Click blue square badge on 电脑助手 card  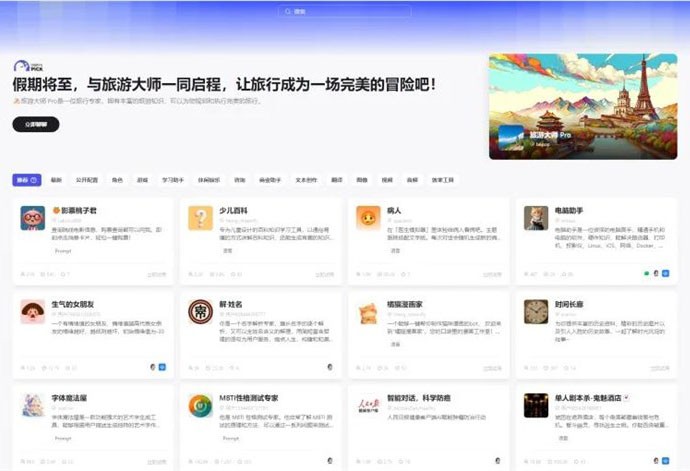pyautogui.click(x=665, y=273)
